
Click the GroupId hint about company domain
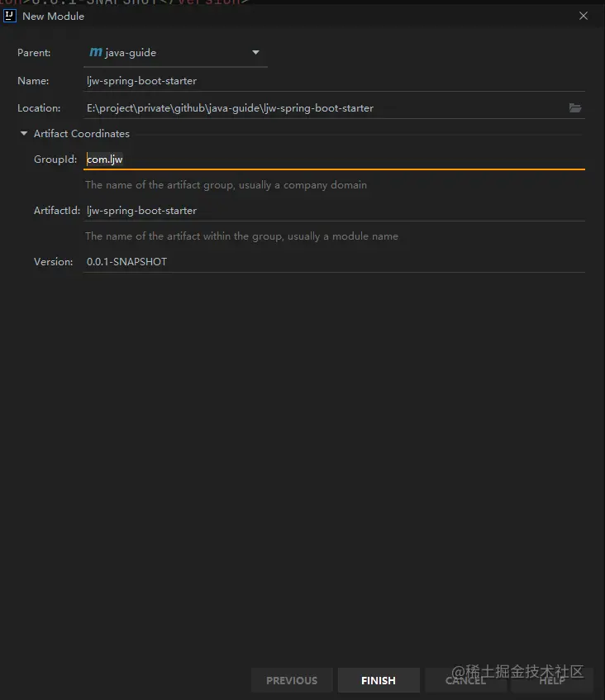(x=226, y=185)
